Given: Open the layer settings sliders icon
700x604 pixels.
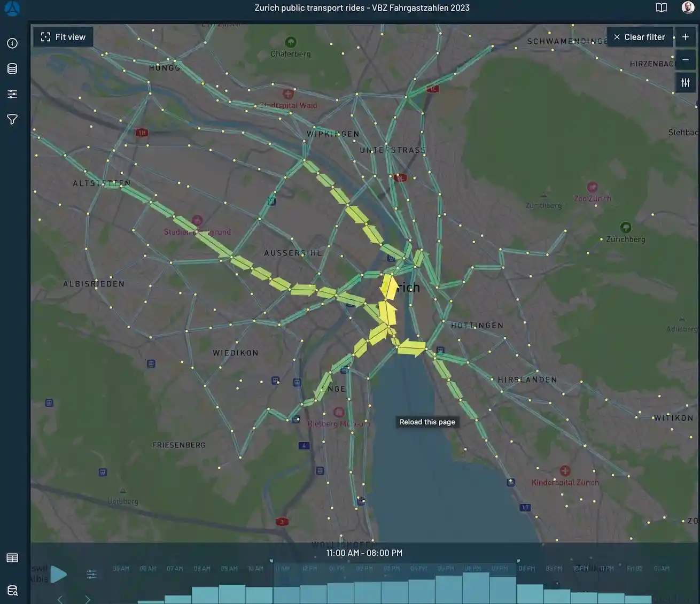Looking at the screenshot, I should click(x=12, y=94).
